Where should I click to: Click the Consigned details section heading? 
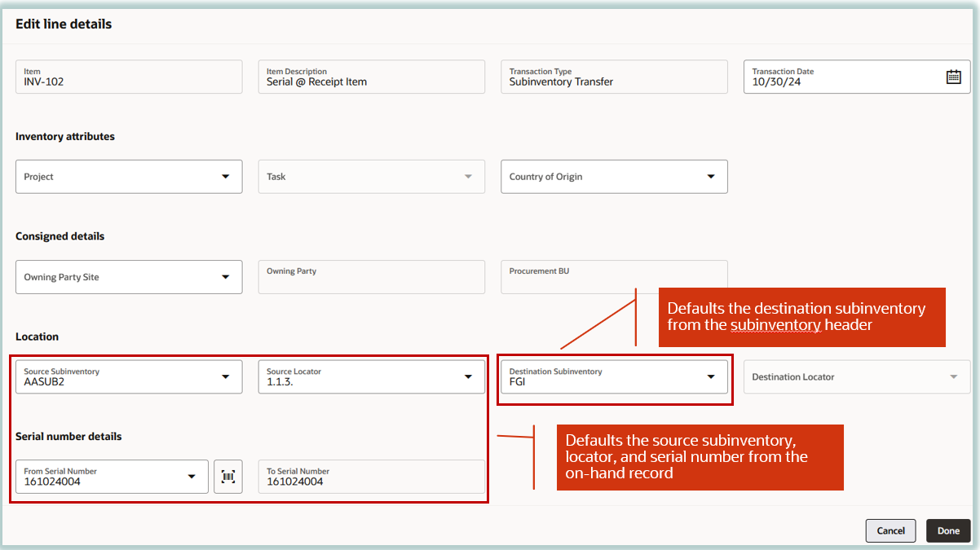pos(60,236)
